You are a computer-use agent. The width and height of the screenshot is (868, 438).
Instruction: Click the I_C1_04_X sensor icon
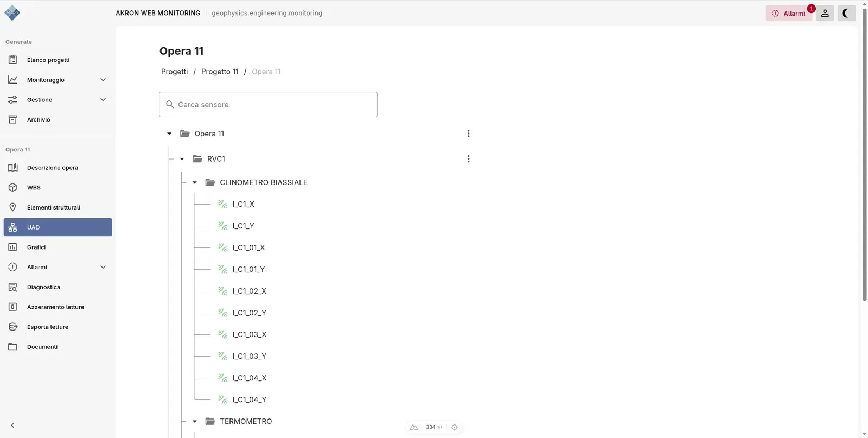(x=222, y=378)
